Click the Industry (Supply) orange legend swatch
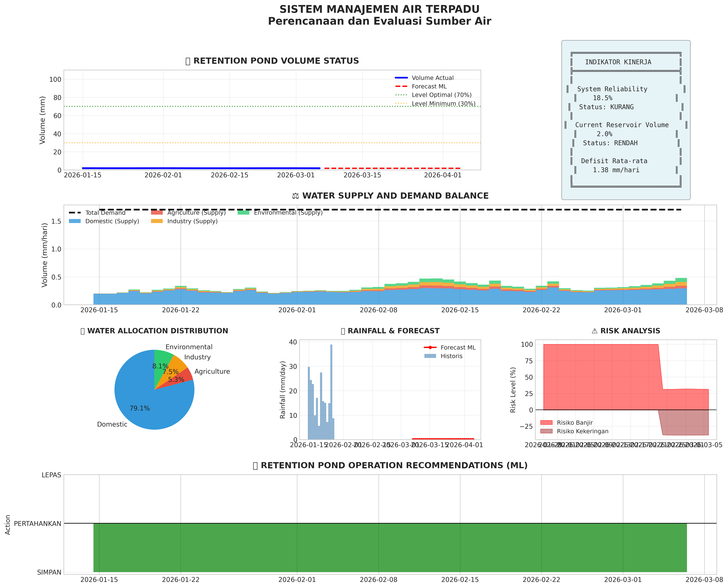Viewport: 728px width, 588px height. (156, 221)
